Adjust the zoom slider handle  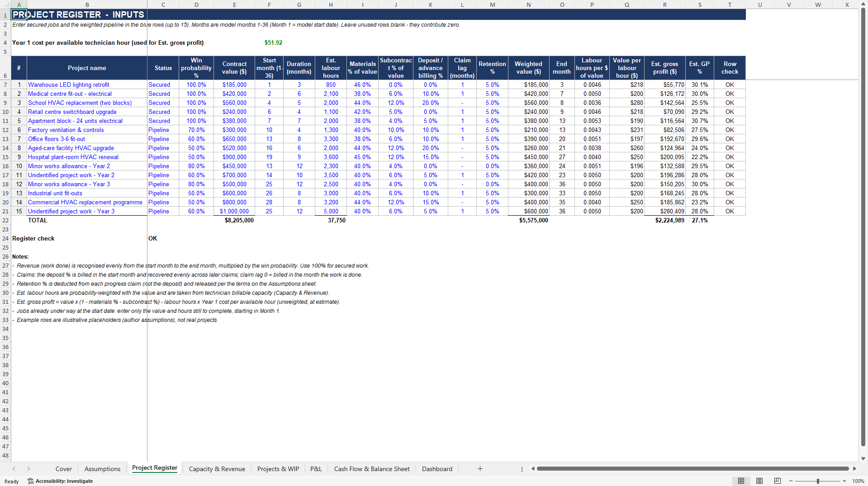coord(818,481)
